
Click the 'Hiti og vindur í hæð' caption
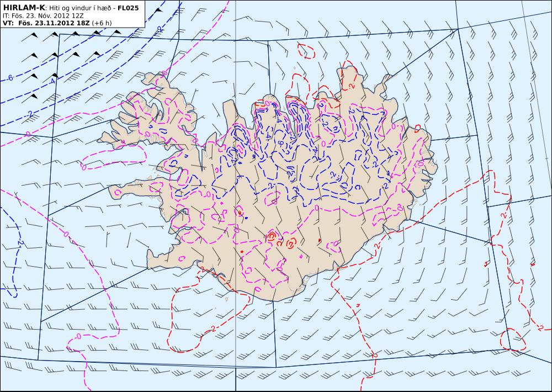click(80, 8)
